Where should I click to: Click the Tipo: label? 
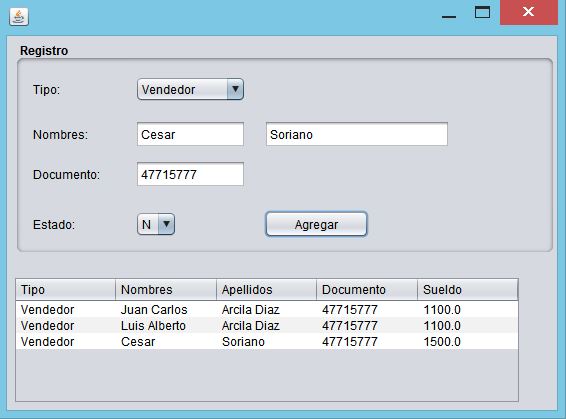(x=46, y=90)
